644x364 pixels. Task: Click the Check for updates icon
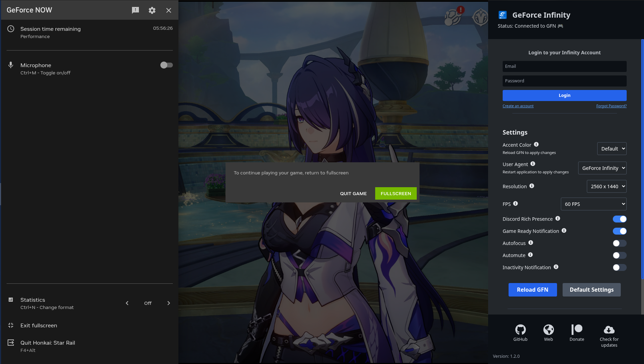(x=609, y=330)
